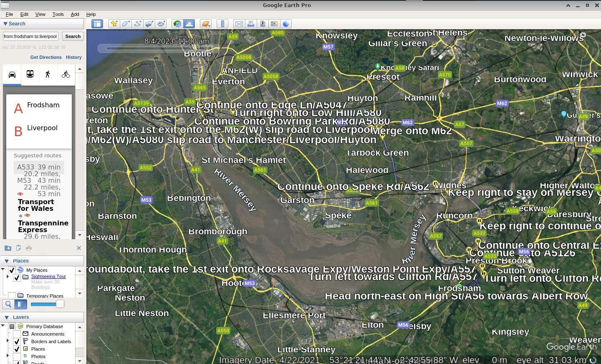
Task: Click the Search button
Action: coord(73,36)
